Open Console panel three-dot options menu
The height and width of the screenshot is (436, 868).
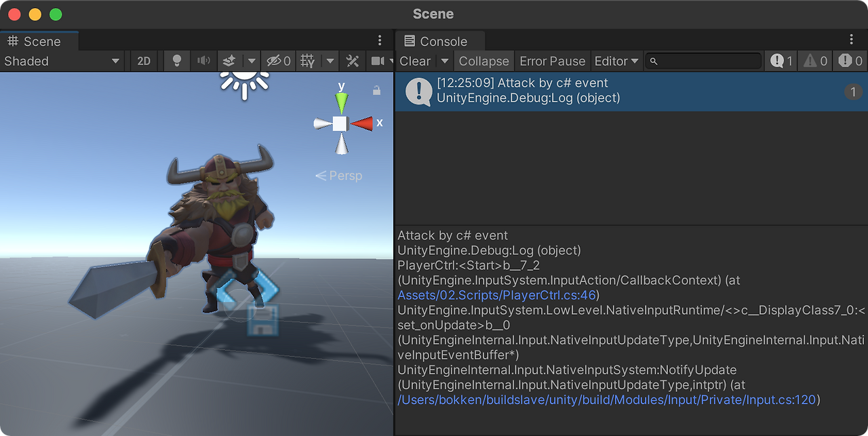tap(852, 41)
